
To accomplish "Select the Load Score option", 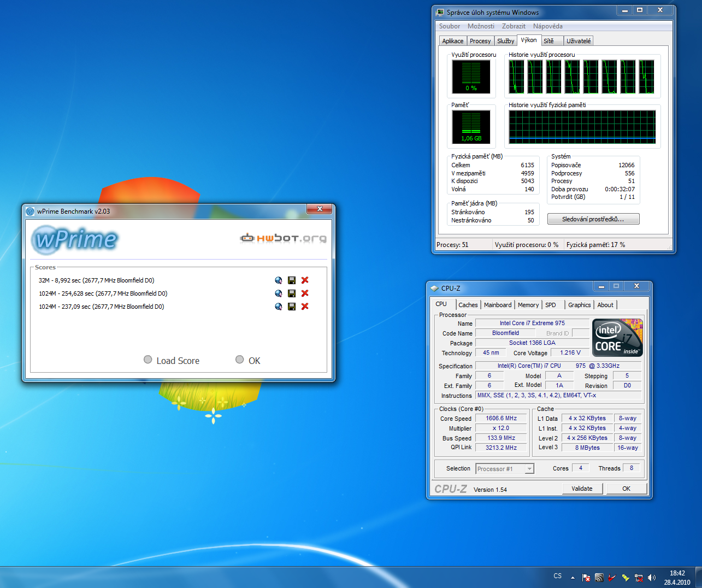I will point(172,360).
